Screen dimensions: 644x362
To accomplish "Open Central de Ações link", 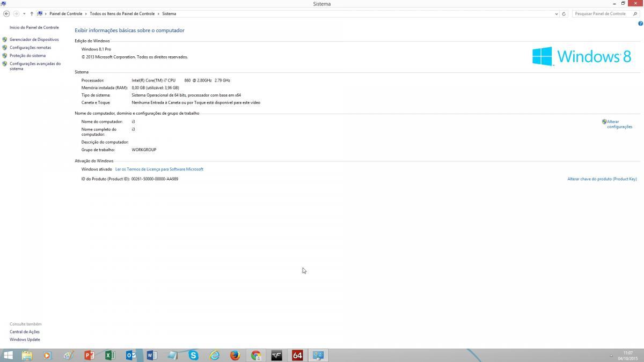I will tap(25, 331).
